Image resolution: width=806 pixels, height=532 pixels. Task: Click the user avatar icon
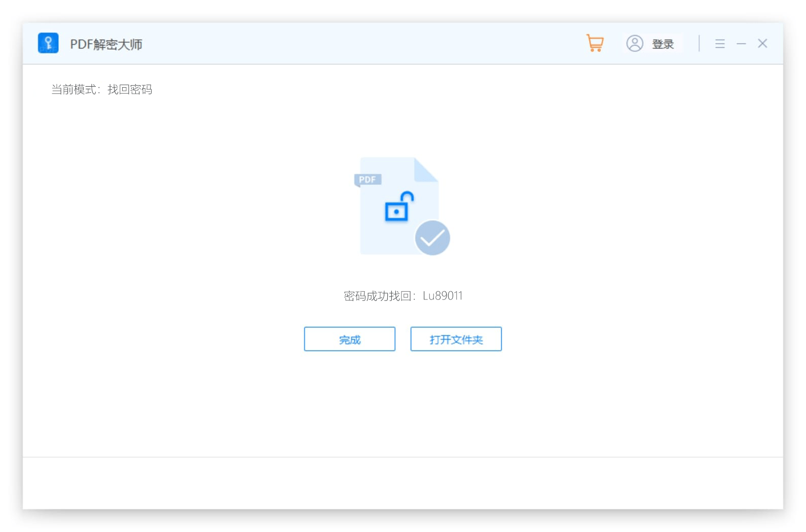tap(634, 44)
